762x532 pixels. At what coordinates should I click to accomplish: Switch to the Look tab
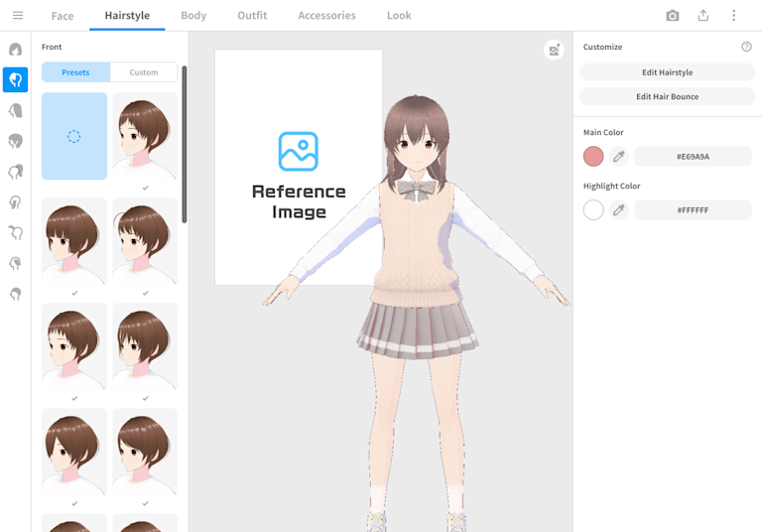(399, 16)
